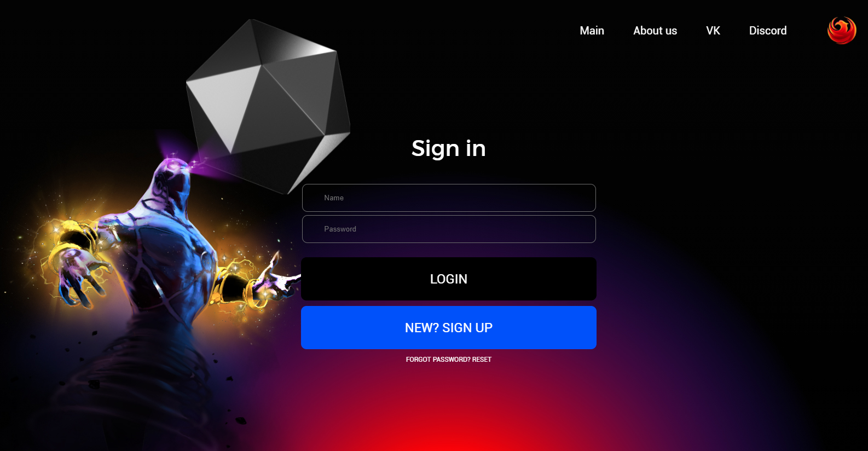Open the Discord navigation link
868x451 pixels.
coord(768,31)
